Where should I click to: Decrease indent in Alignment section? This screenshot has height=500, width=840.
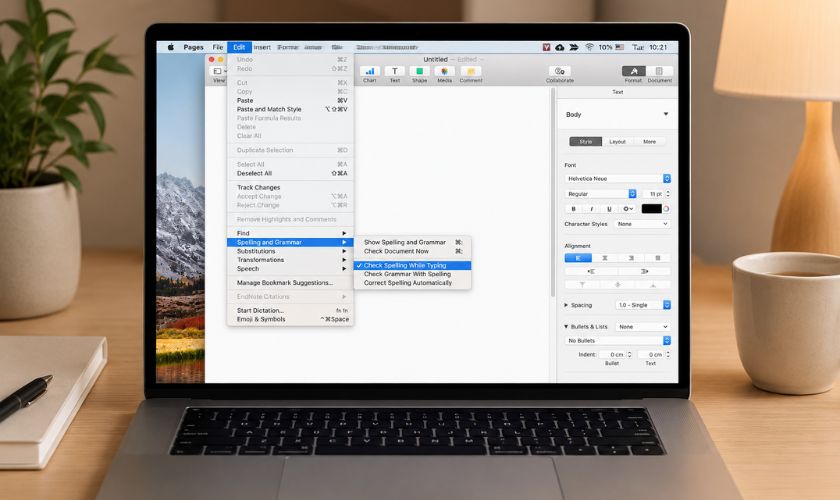pos(591,272)
